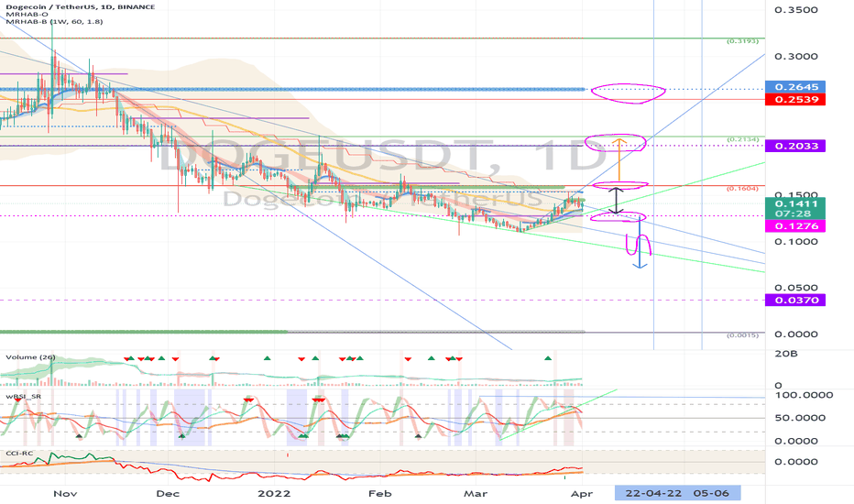Select the black double-headed arrow drawing

616,201
